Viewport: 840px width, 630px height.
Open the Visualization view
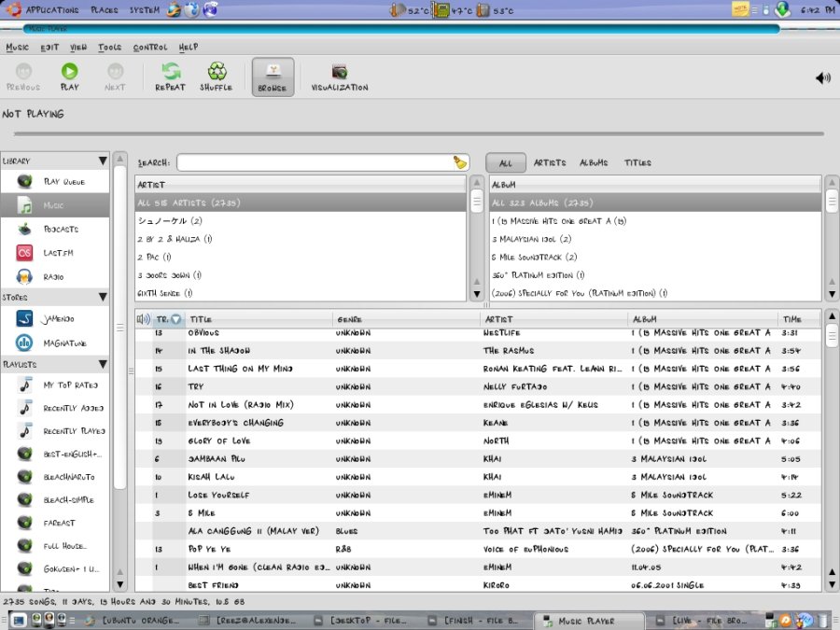[x=340, y=77]
